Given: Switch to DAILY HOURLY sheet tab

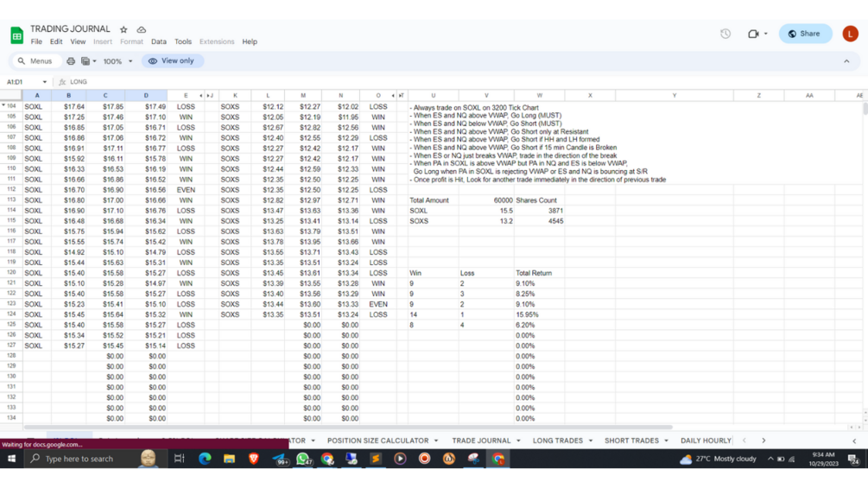Looking at the screenshot, I should (x=706, y=441).
